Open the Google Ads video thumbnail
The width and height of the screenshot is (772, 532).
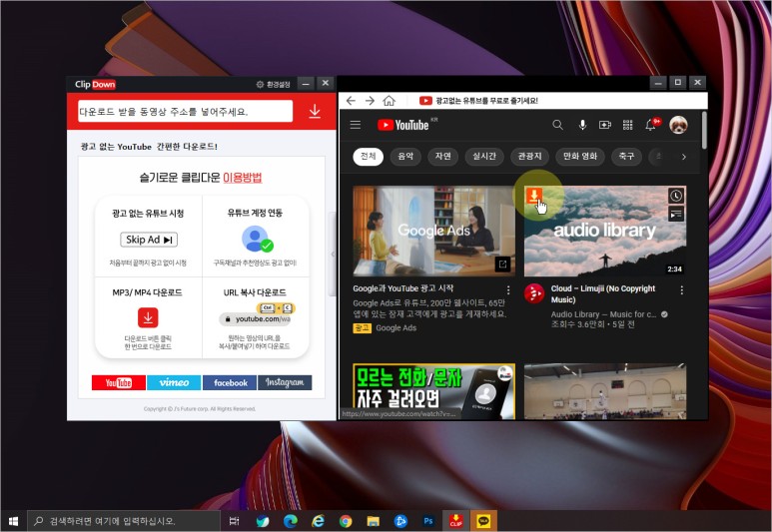coord(433,231)
